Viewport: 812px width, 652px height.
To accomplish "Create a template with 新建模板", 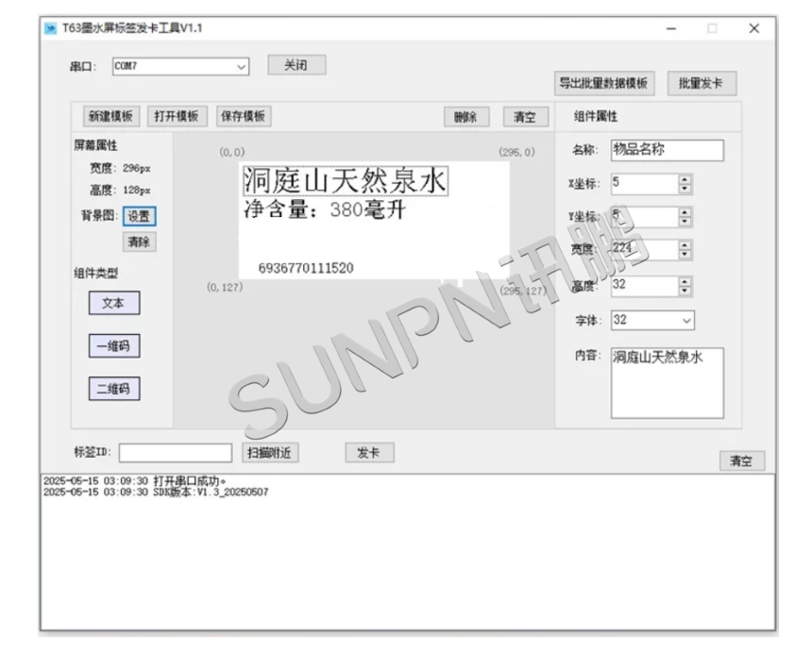I will [x=110, y=116].
